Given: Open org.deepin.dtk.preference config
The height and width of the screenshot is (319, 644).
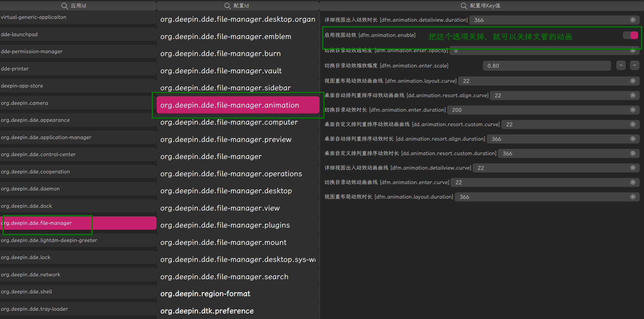Looking at the screenshot, I should point(238,311).
